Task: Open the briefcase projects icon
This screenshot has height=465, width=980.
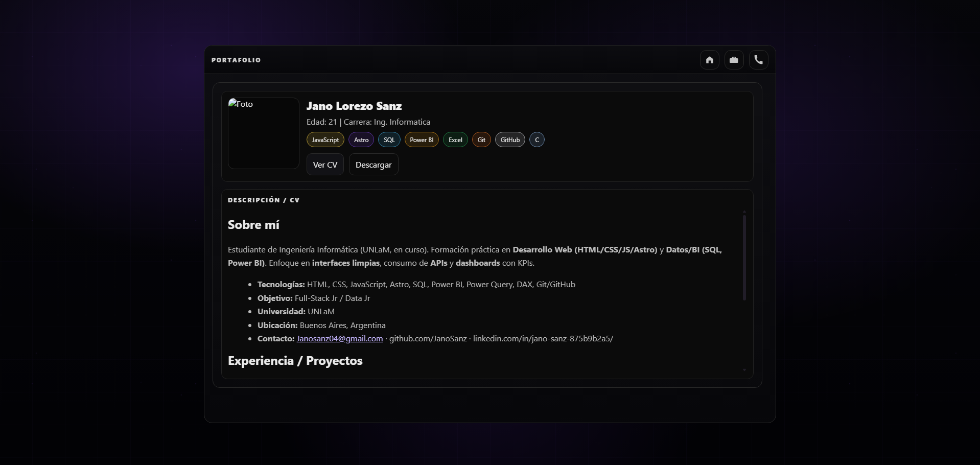Action: coord(734,60)
